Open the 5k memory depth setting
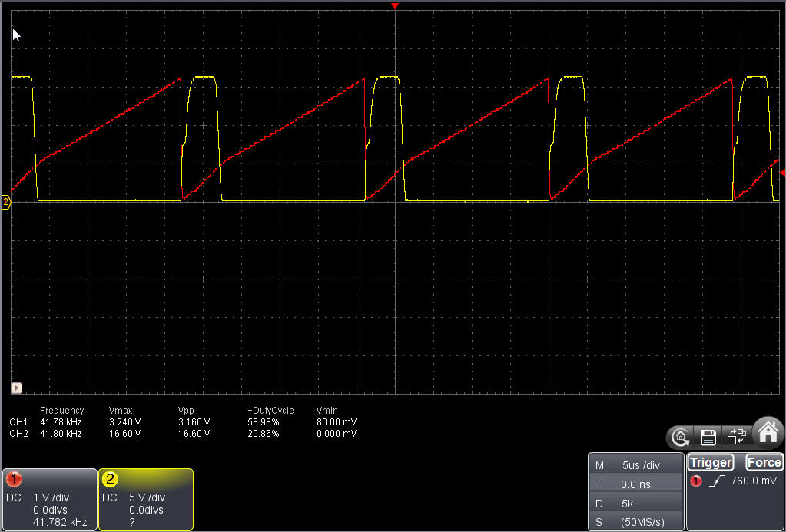Viewport: 786px width, 532px height. pyautogui.click(x=635, y=504)
